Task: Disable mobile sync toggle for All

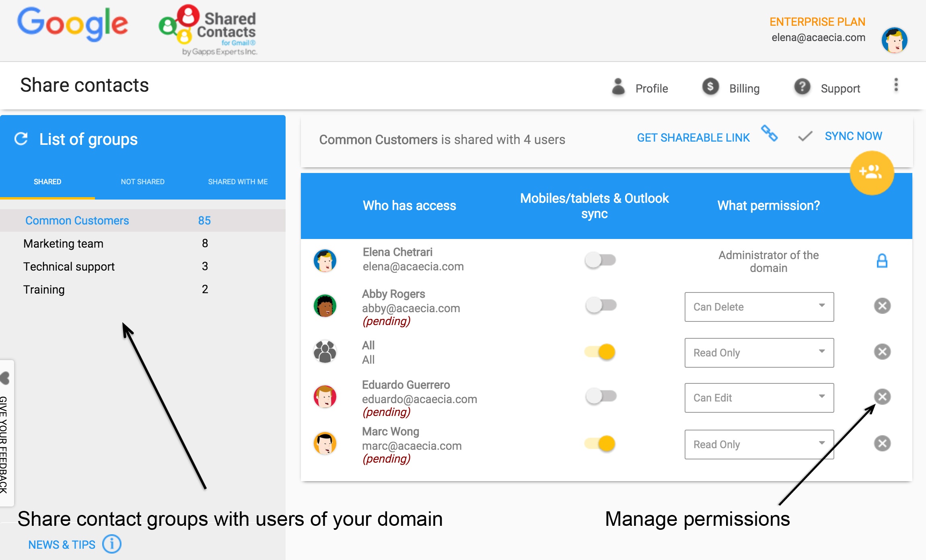Action: point(600,352)
